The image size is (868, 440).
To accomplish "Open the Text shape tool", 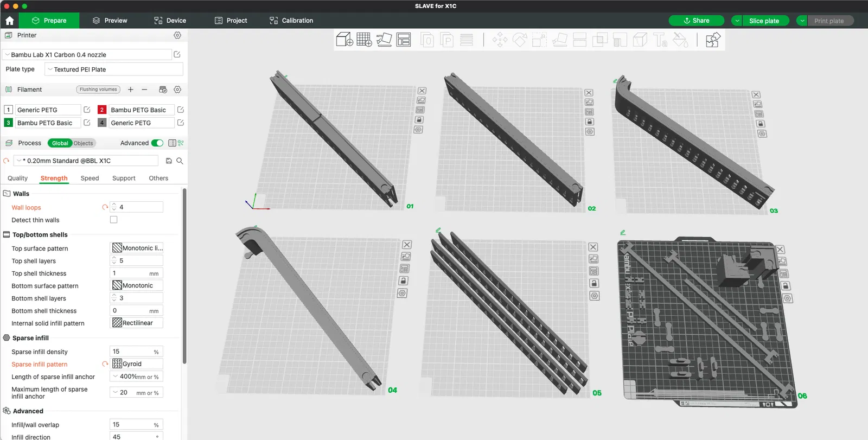I will pos(660,40).
